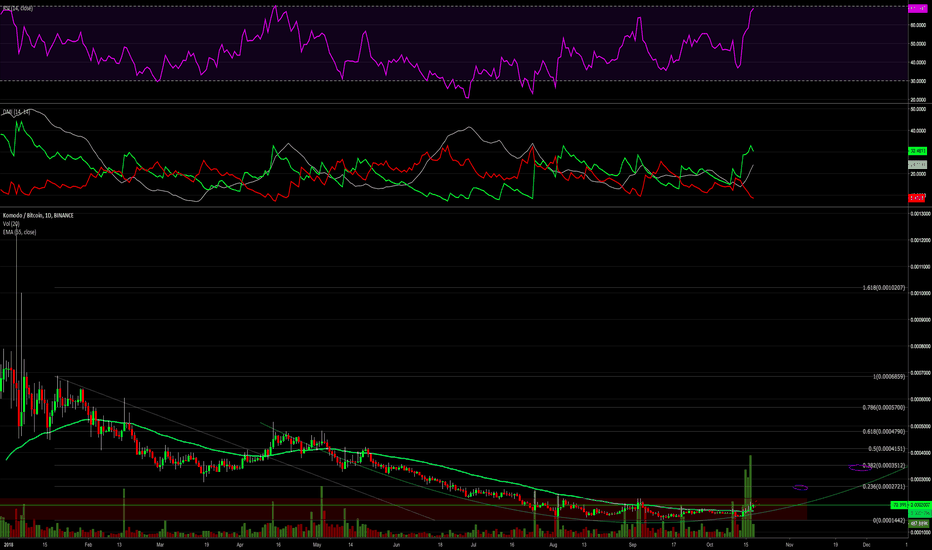Image resolution: width=932 pixels, height=550 pixels.
Task: Click the 0.5(0.0004151) Fibonacci level label
Action: (x=886, y=449)
